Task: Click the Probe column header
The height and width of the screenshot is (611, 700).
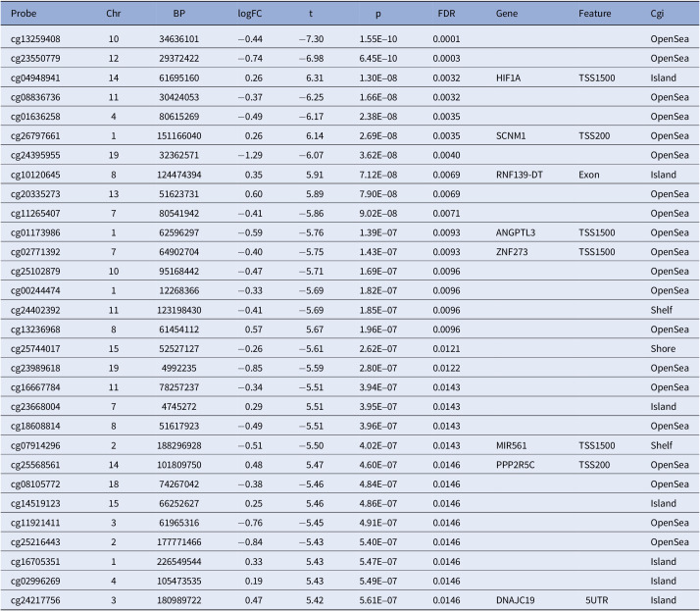Action: pos(24,14)
